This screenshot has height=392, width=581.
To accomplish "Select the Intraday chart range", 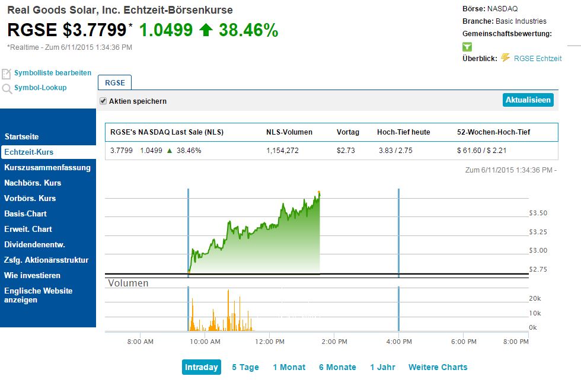I will point(201,367).
